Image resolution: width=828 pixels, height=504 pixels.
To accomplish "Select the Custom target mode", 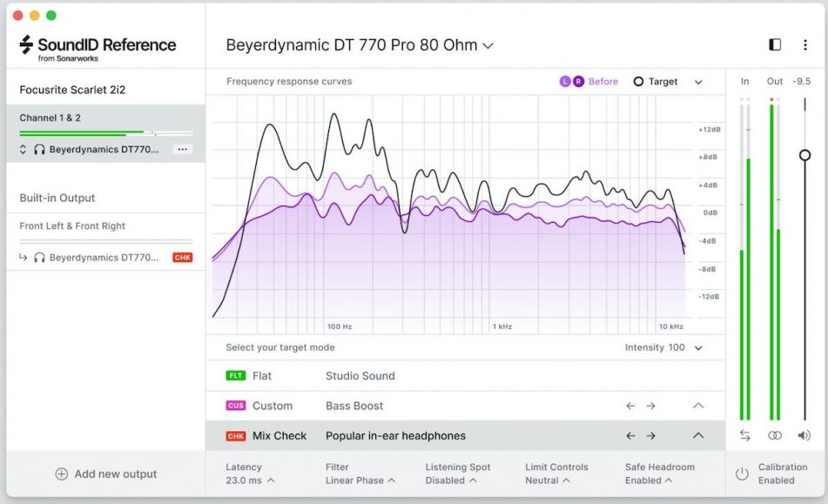I will pyautogui.click(x=465, y=406).
